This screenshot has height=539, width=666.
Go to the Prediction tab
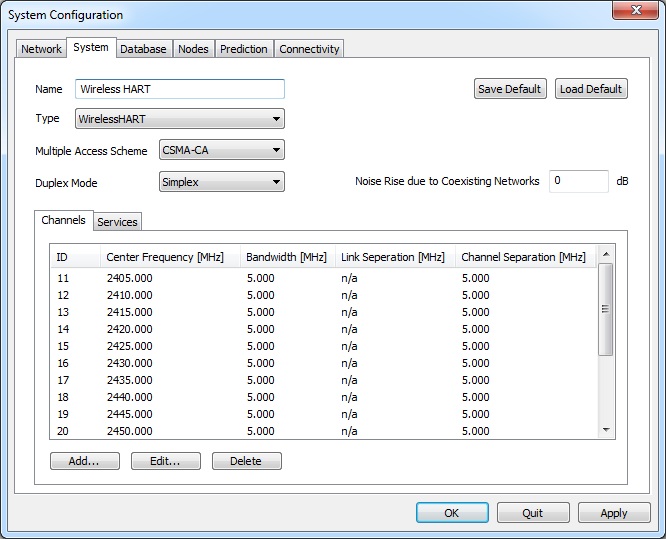(244, 49)
